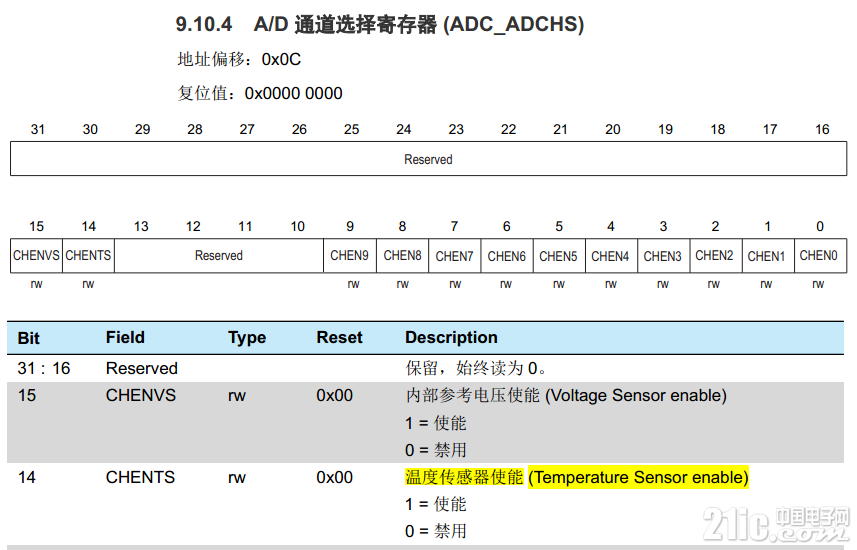Click the Reserved box for bits 13-10
Screen dimensions: 857x550
click(219, 255)
